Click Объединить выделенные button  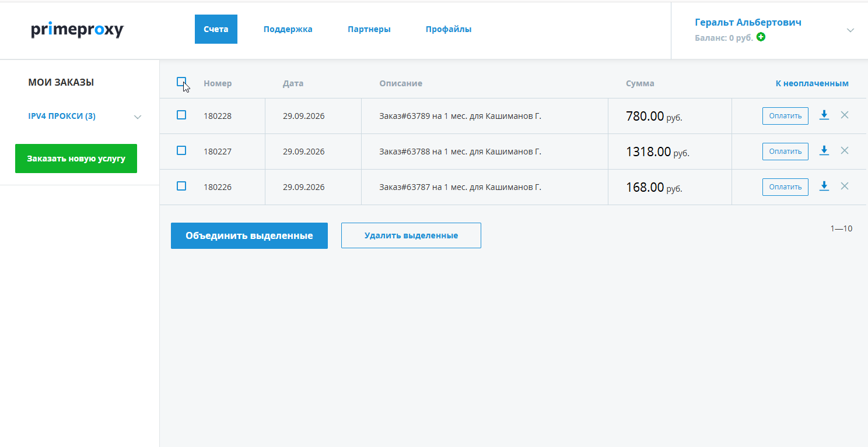[x=249, y=235]
